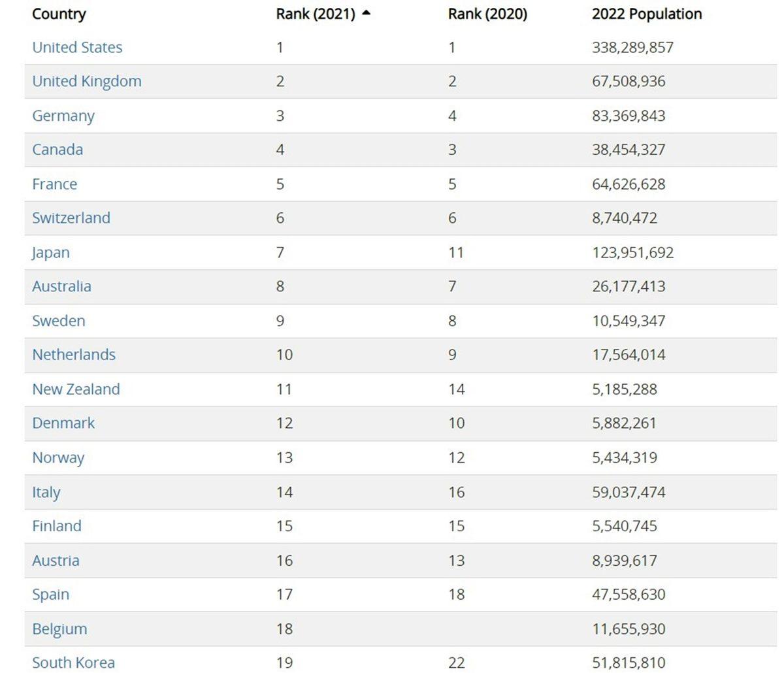Sort table by Country column header
Viewport: 784px width, 673px height.
[59, 14]
